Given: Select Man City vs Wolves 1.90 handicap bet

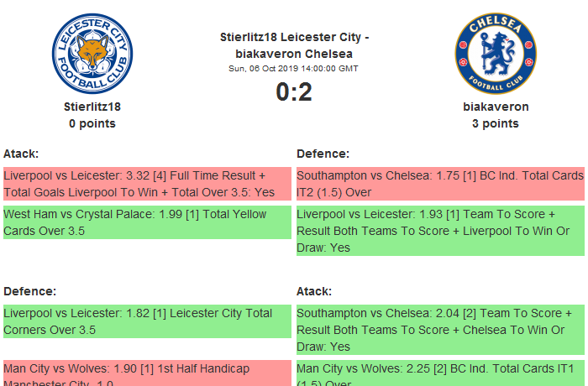Looking at the screenshot, I should (147, 373).
